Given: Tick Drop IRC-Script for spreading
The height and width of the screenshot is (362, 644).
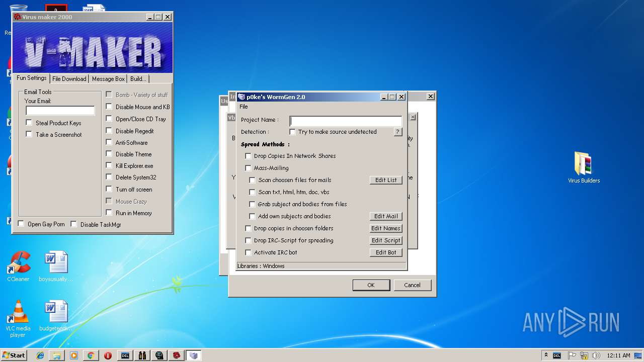Looking at the screenshot, I should (248, 240).
